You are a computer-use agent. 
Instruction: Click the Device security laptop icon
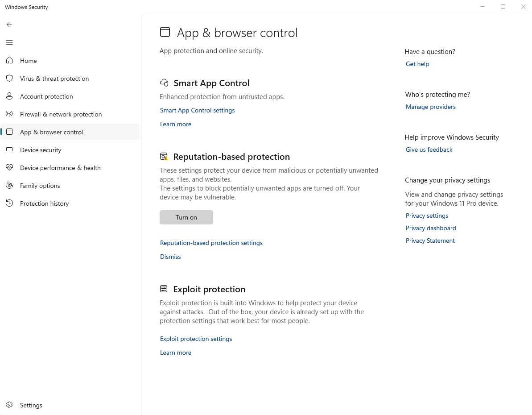tap(9, 150)
